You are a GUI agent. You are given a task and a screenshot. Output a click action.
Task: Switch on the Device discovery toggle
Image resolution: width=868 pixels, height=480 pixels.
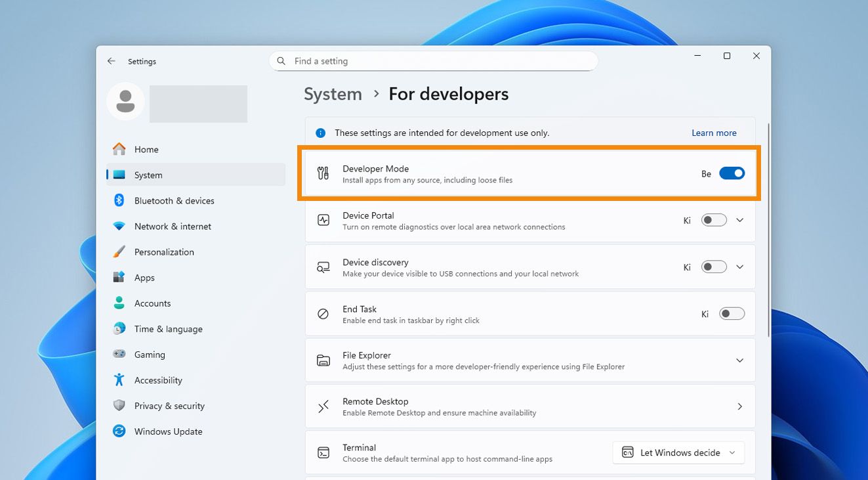714,267
